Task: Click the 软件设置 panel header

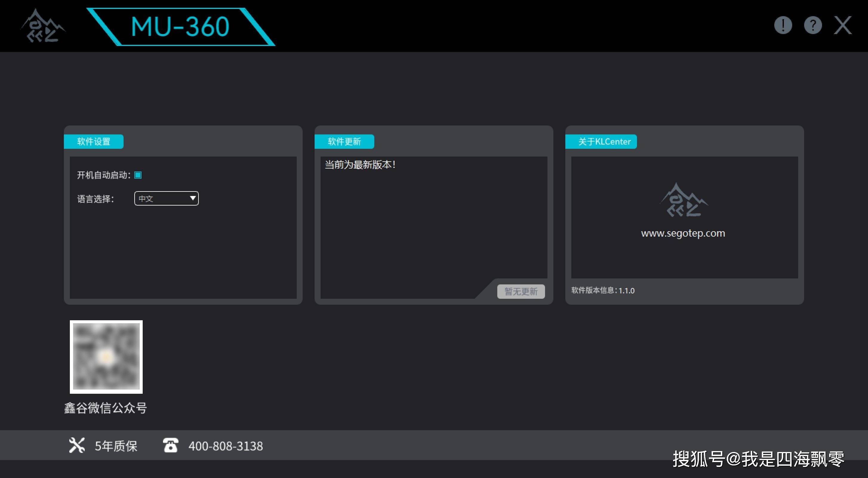Action: 94,141
